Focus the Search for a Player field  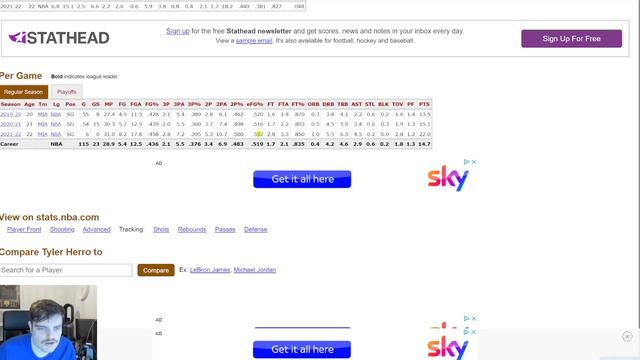(66, 270)
